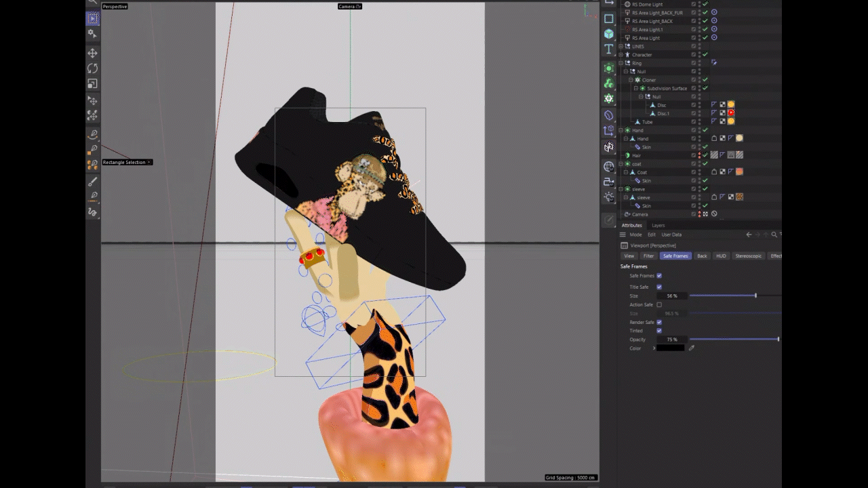
Task: Toggle the green checkmark of Character
Action: tap(705, 55)
